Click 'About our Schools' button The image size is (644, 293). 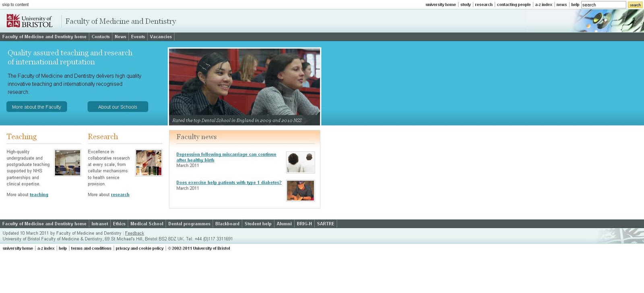118,107
